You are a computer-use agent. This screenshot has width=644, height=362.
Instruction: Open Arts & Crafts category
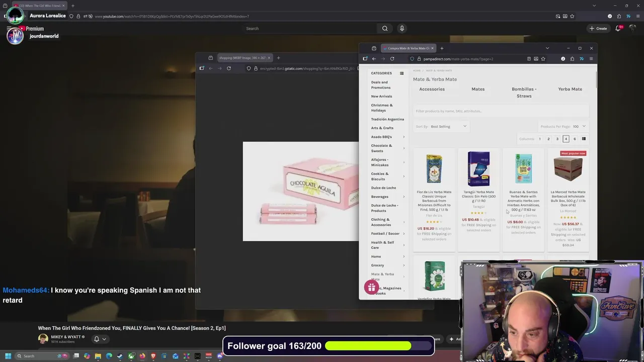(382, 128)
